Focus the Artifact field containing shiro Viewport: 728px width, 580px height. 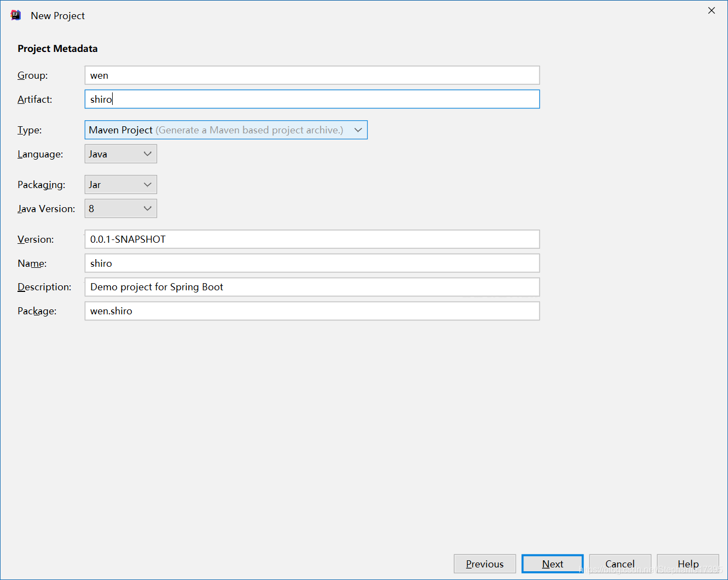click(312, 99)
